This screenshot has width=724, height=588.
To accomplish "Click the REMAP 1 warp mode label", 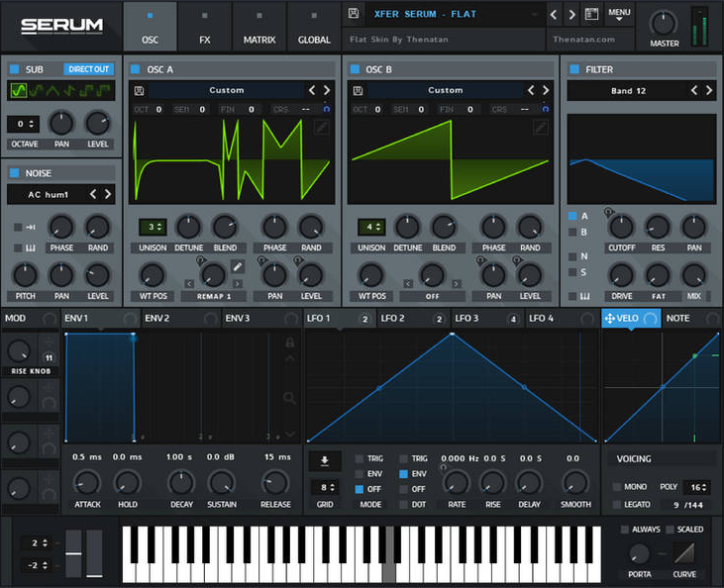I will click(214, 296).
